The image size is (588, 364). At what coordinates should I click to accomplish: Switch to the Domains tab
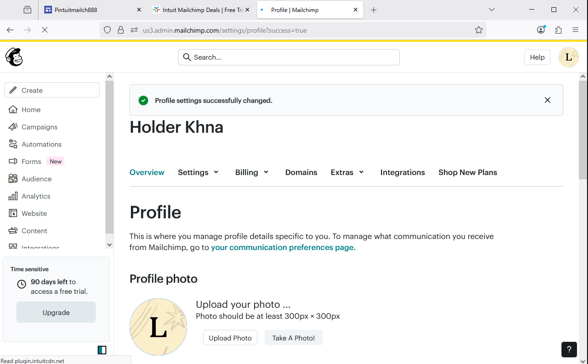(301, 172)
